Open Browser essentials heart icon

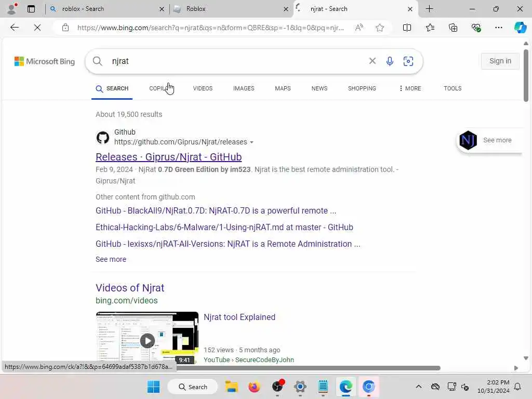click(x=476, y=28)
